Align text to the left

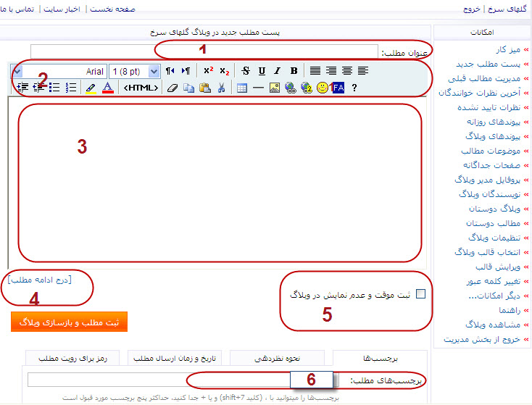(x=363, y=71)
